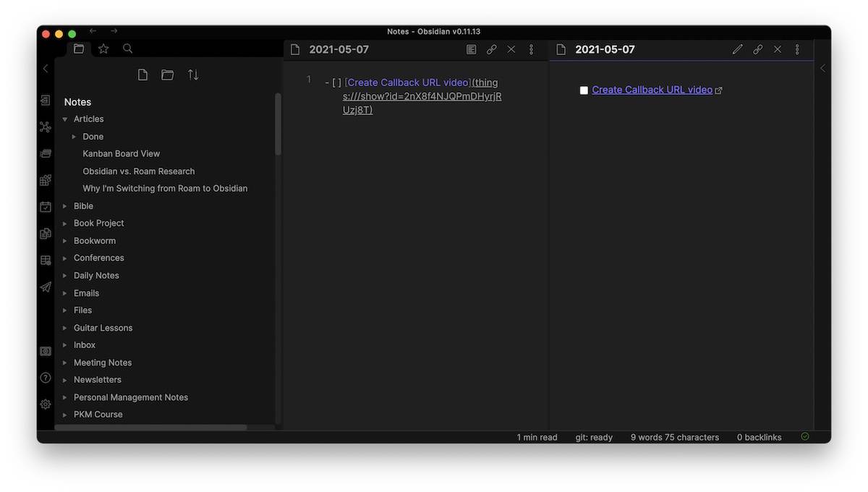
Task: Open more options in right preview pane
Action: coord(797,50)
